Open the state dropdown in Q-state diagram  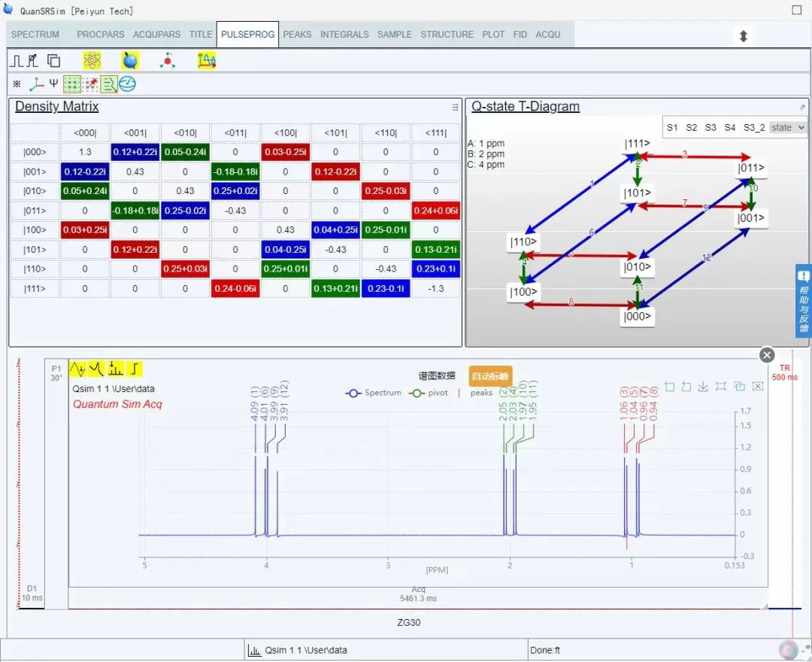[x=787, y=127]
